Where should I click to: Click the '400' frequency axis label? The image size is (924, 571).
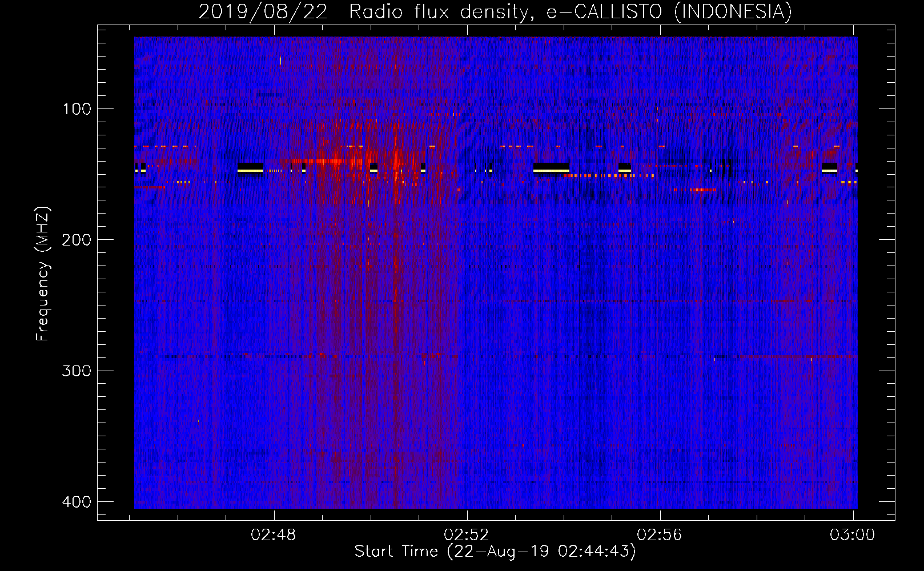77,501
